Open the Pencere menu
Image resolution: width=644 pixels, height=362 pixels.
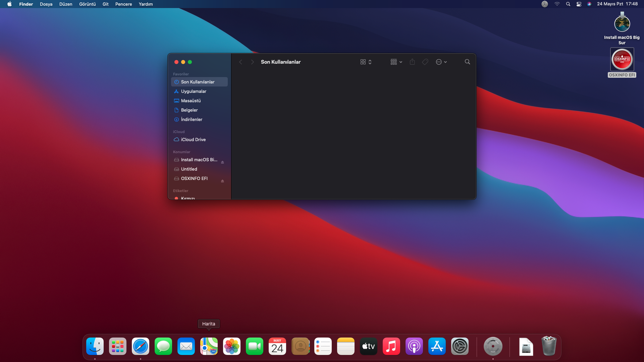(124, 4)
